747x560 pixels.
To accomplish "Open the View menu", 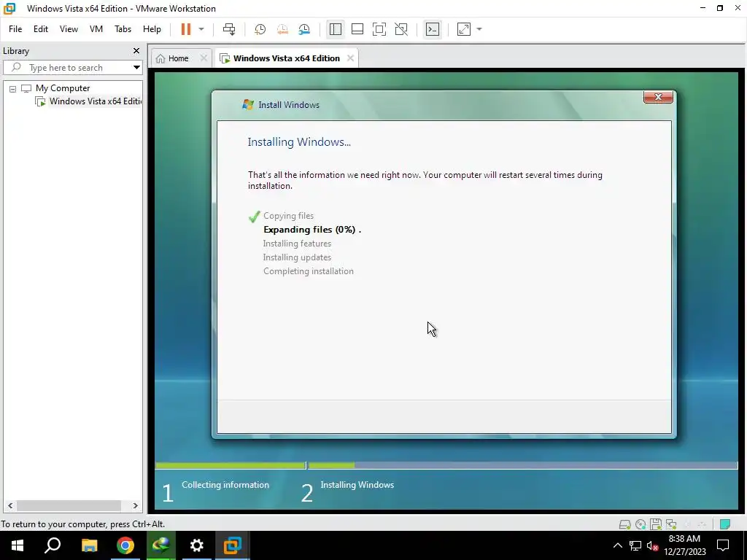I will click(x=69, y=29).
